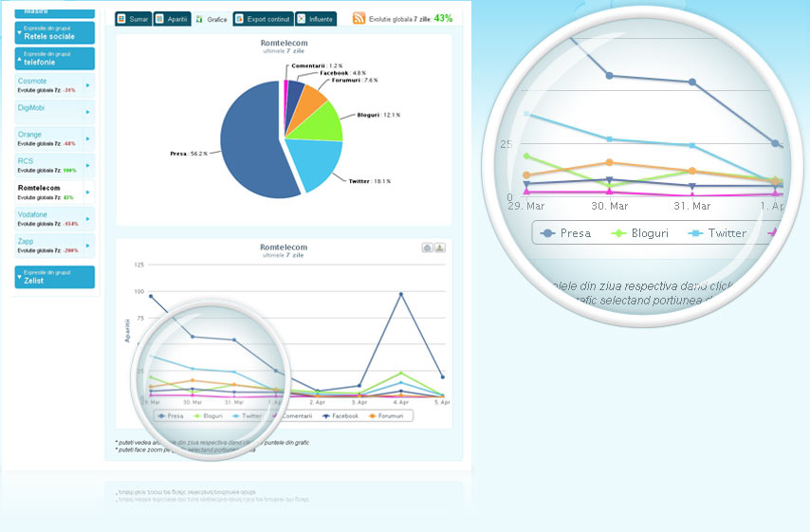Collapse the telefonie group
810x532 pixels.
tap(55, 59)
